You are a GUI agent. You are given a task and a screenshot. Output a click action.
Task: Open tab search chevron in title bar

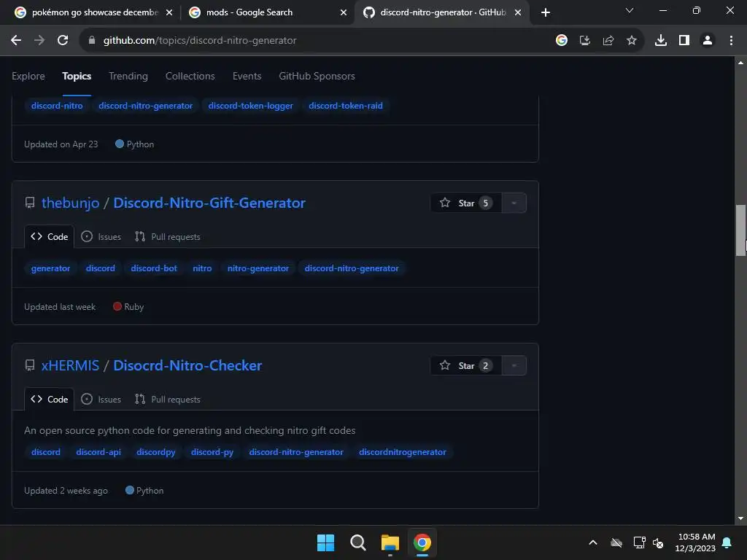(x=630, y=10)
